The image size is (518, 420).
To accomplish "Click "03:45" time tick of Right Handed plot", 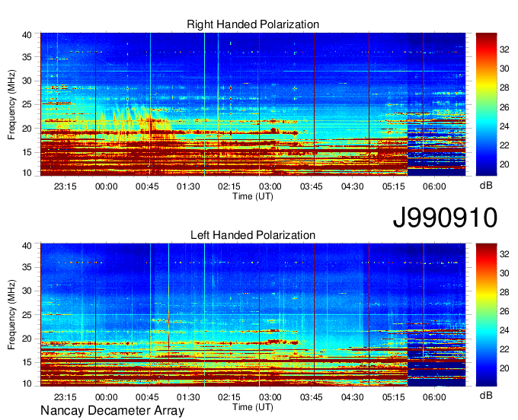I will tap(312, 186).
